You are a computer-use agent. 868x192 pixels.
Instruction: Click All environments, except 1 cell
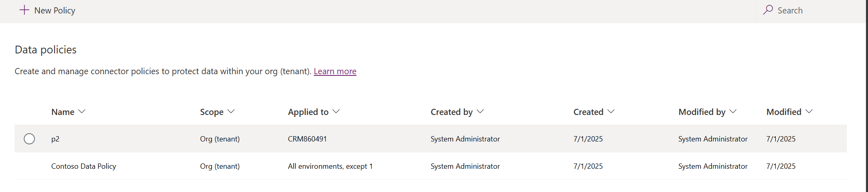330,166
